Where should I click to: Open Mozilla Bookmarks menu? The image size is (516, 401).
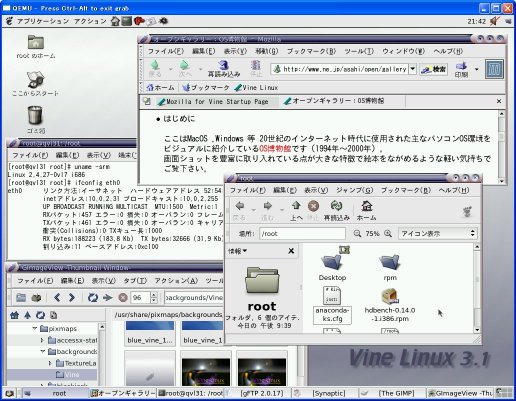point(311,51)
